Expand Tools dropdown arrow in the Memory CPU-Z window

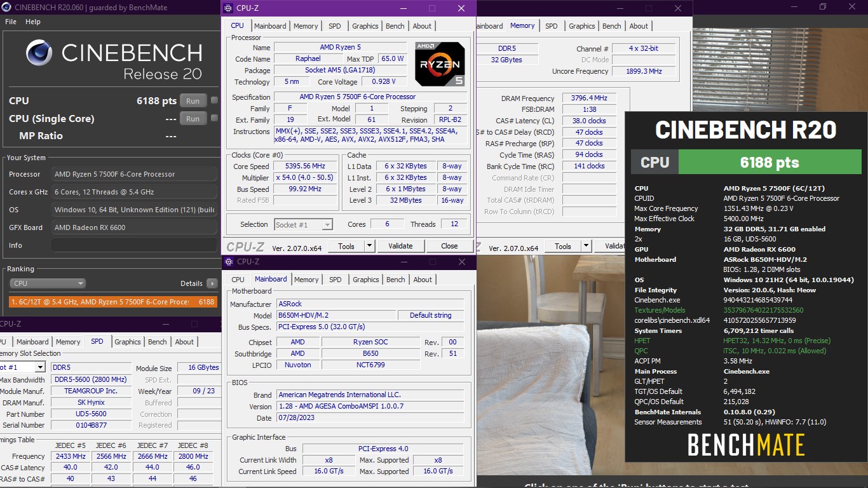pos(586,246)
